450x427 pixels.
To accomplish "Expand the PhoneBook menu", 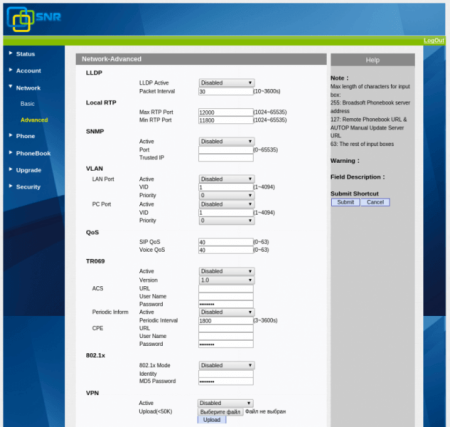I will click(x=33, y=153).
